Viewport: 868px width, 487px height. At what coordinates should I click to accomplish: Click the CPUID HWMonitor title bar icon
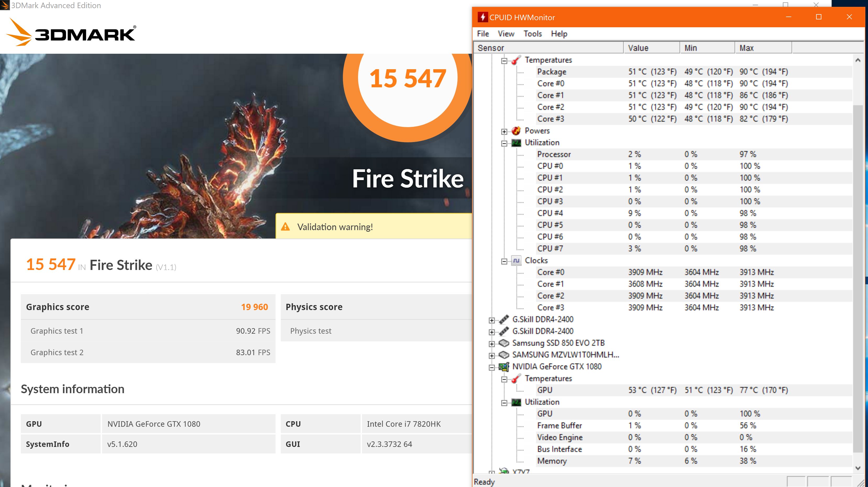click(482, 17)
